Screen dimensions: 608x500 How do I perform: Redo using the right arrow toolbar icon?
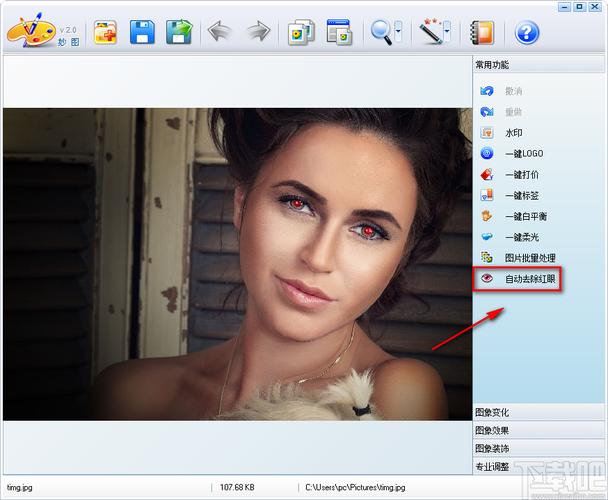pyautogui.click(x=259, y=31)
